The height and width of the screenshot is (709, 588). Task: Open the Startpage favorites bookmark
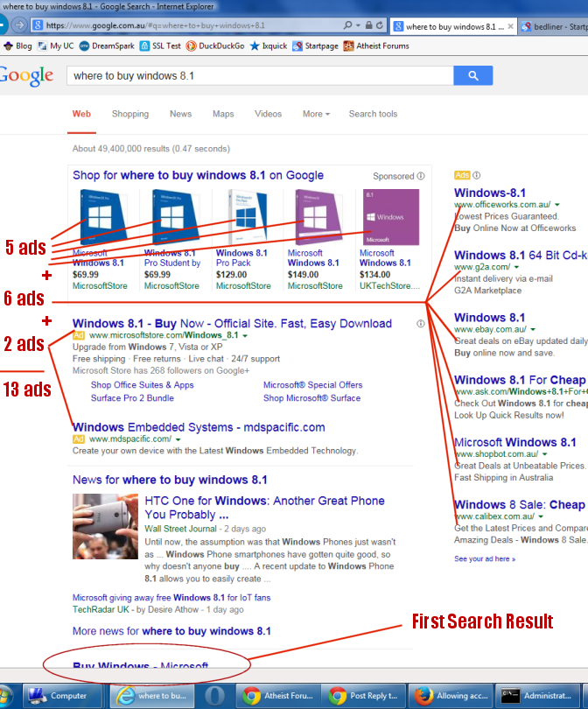click(316, 46)
